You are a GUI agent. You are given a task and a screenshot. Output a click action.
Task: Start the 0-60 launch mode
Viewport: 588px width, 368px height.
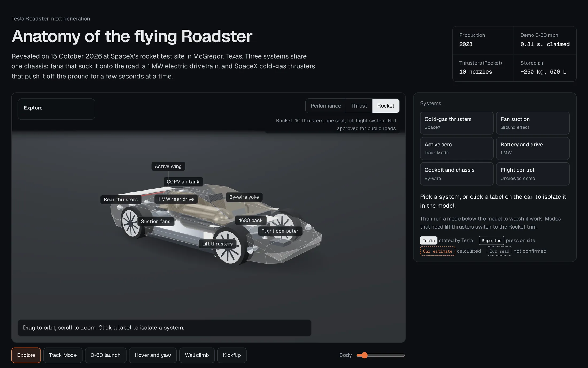click(x=106, y=355)
